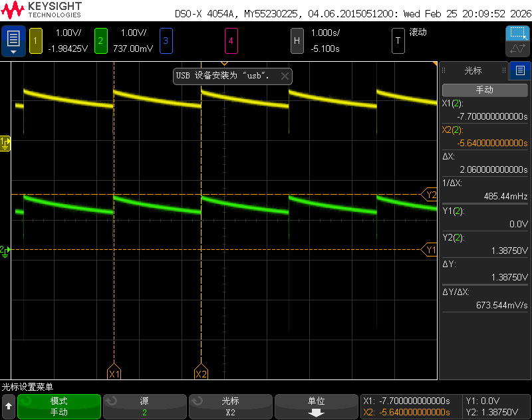532x420 pixels.
Task: Select the X1 cursor handle
Action: pyautogui.click(x=114, y=372)
